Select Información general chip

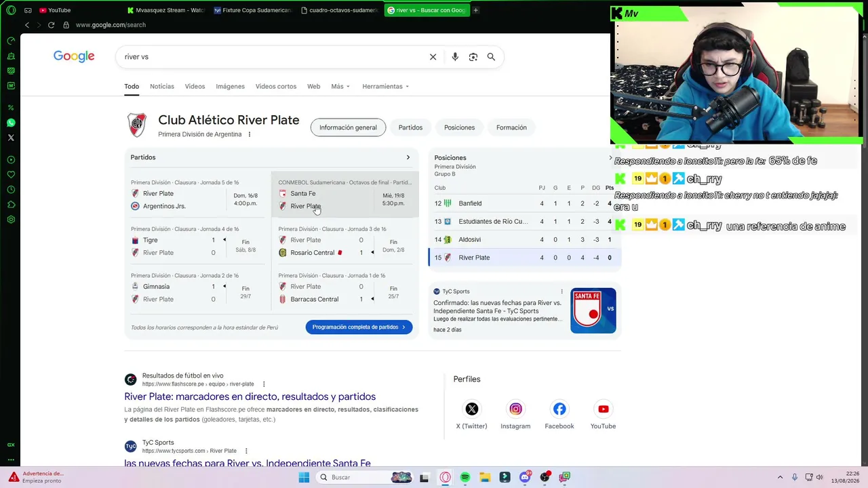tap(348, 127)
